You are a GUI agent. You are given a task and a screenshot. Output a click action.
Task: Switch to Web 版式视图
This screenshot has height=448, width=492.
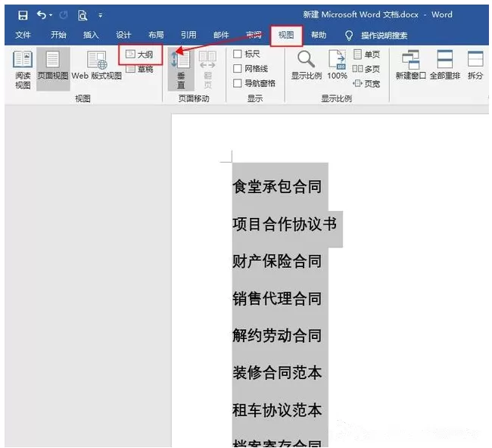(x=97, y=65)
